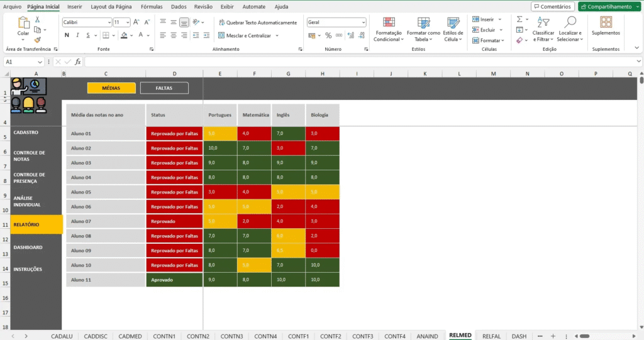Click the AutoSum sigma icon

[x=519, y=19]
